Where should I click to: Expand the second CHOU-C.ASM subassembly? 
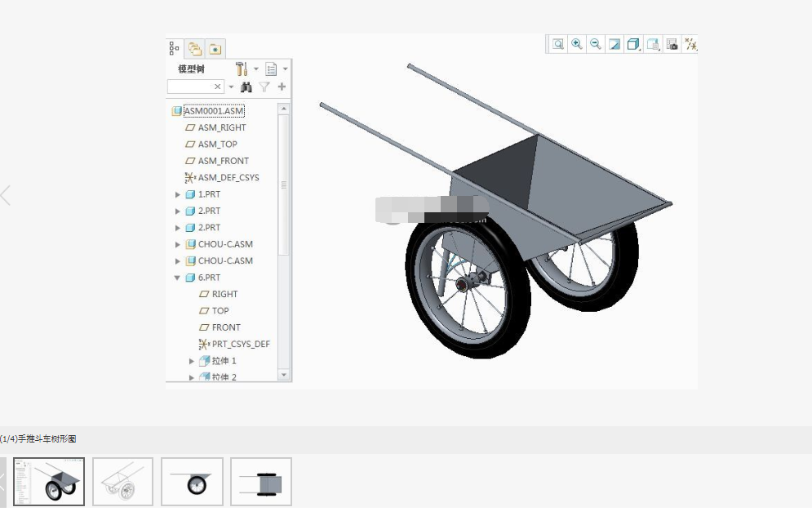(178, 260)
